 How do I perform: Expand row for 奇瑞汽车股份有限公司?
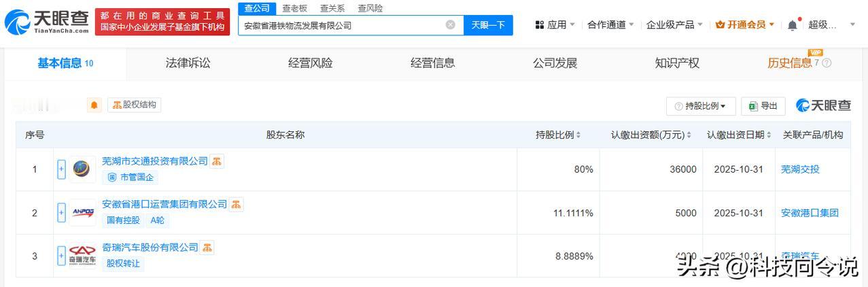(x=61, y=256)
